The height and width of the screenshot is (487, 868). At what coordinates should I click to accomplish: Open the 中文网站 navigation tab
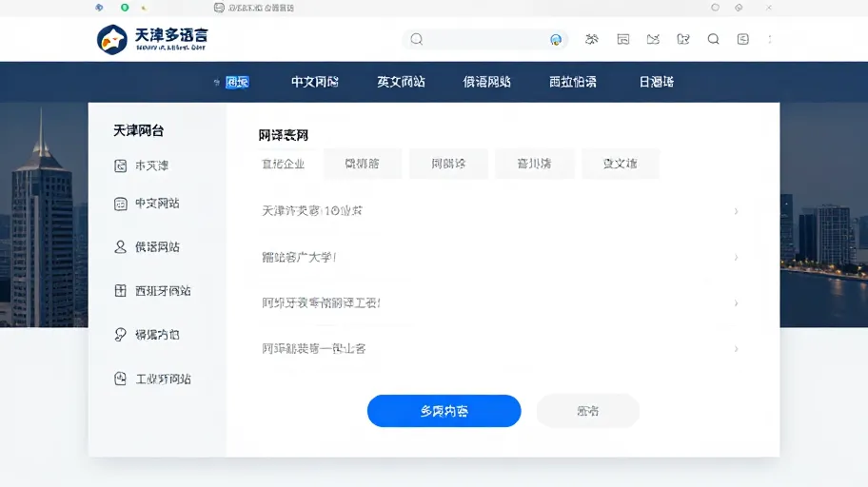(315, 82)
